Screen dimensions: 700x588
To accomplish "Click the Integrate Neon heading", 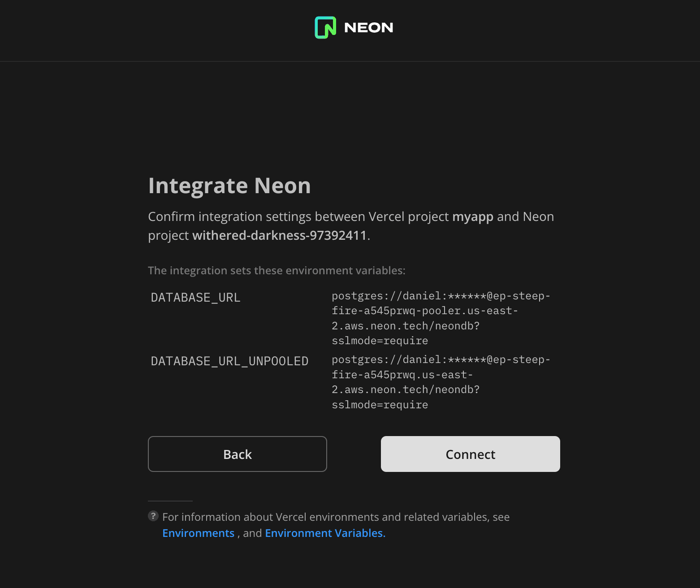I will 229,185.
